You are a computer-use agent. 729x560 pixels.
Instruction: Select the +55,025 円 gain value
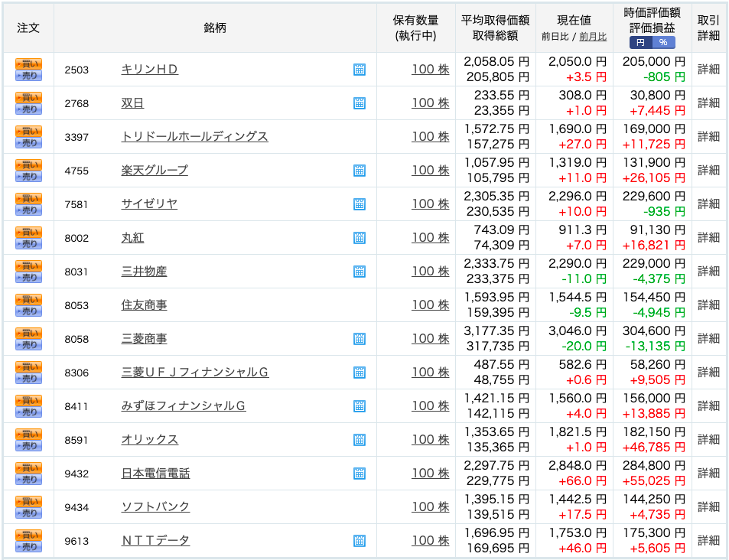(x=654, y=481)
